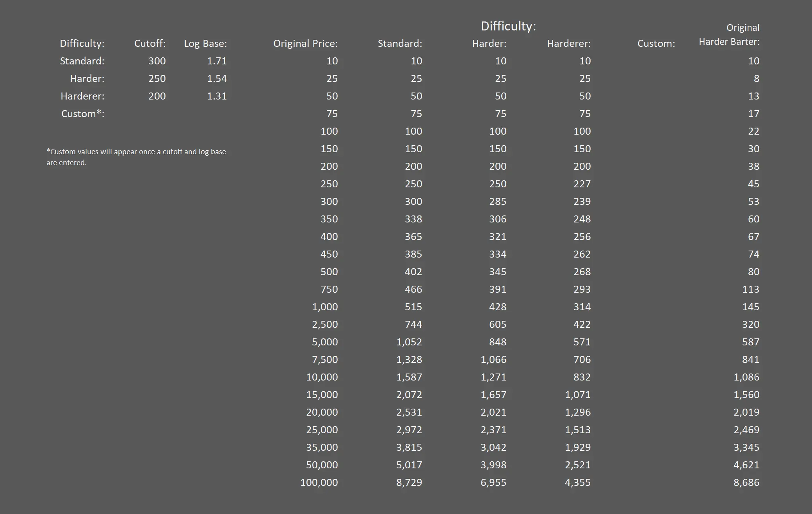Viewport: 812px width, 514px height.
Task: Click the Custom*: row label
Action: (83, 114)
